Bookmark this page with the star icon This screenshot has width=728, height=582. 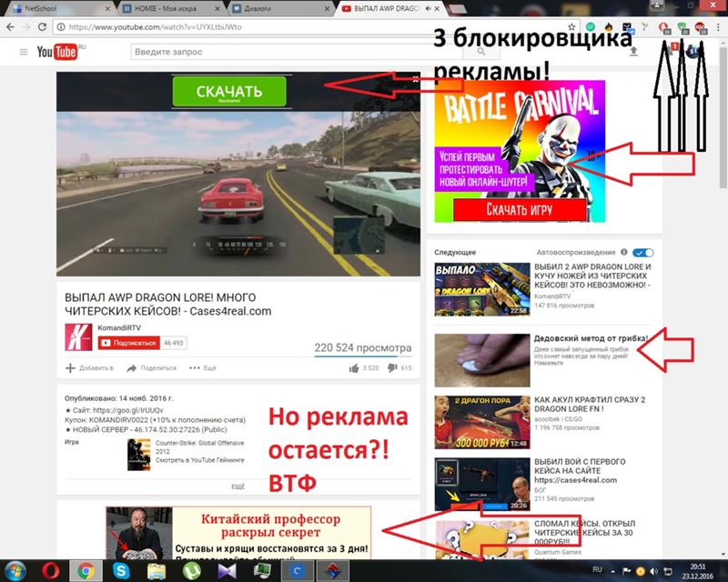(x=571, y=27)
